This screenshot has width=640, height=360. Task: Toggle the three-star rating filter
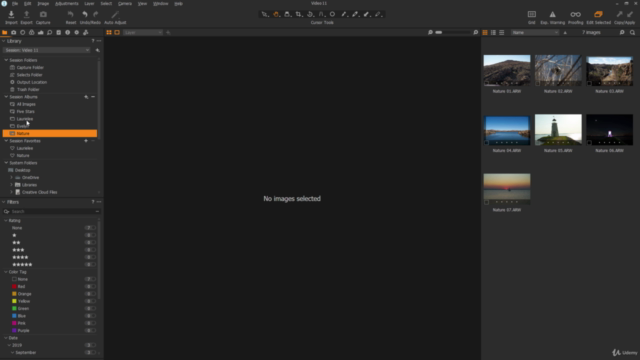click(91, 250)
